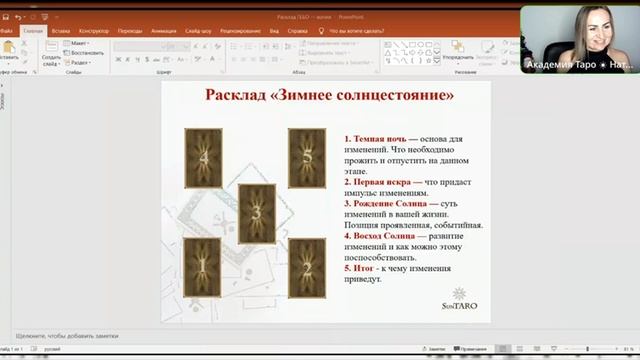Toggle underline Ч formatting
Viewport: 640px width, 360px height.
point(137,60)
